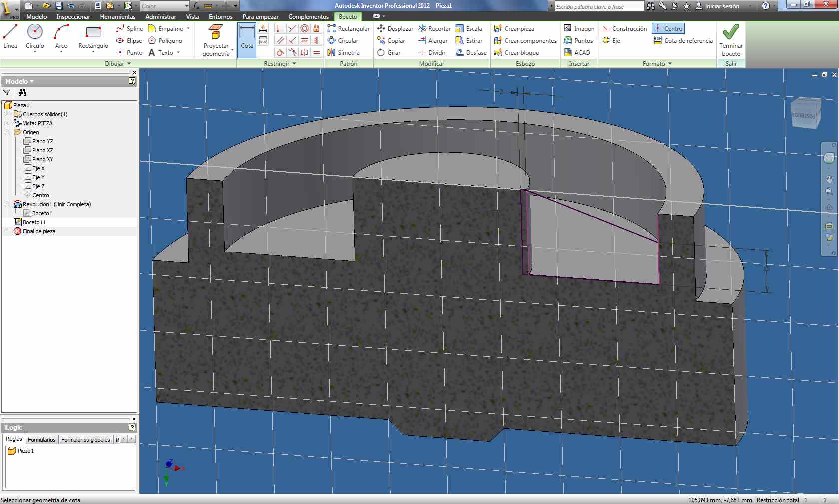Click the browser binoculars search icon
The width and height of the screenshot is (839, 504).
(x=22, y=92)
